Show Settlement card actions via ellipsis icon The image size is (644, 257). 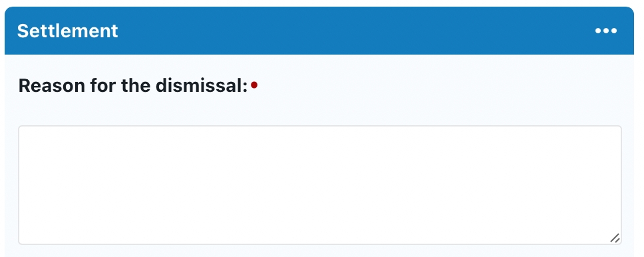(606, 31)
